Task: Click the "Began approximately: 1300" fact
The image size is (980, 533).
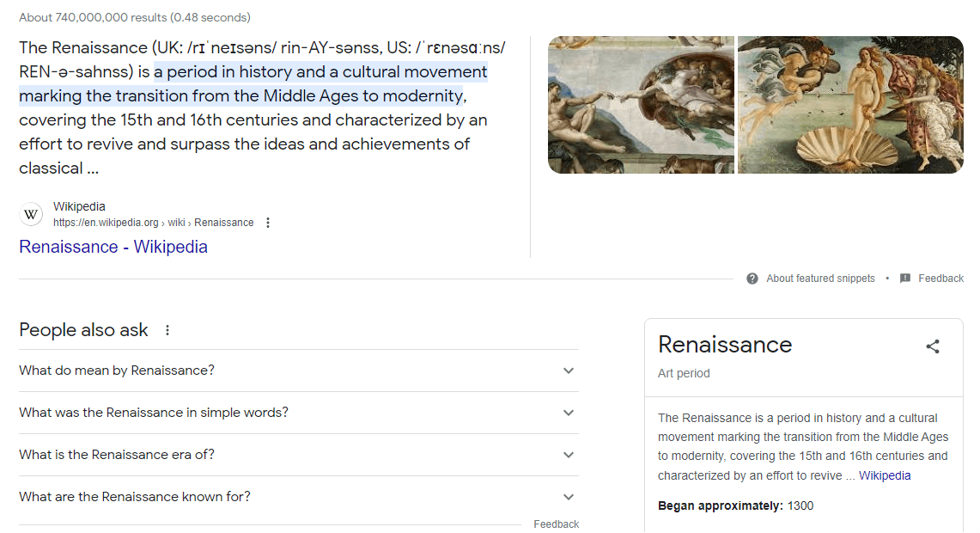Action: (735, 506)
